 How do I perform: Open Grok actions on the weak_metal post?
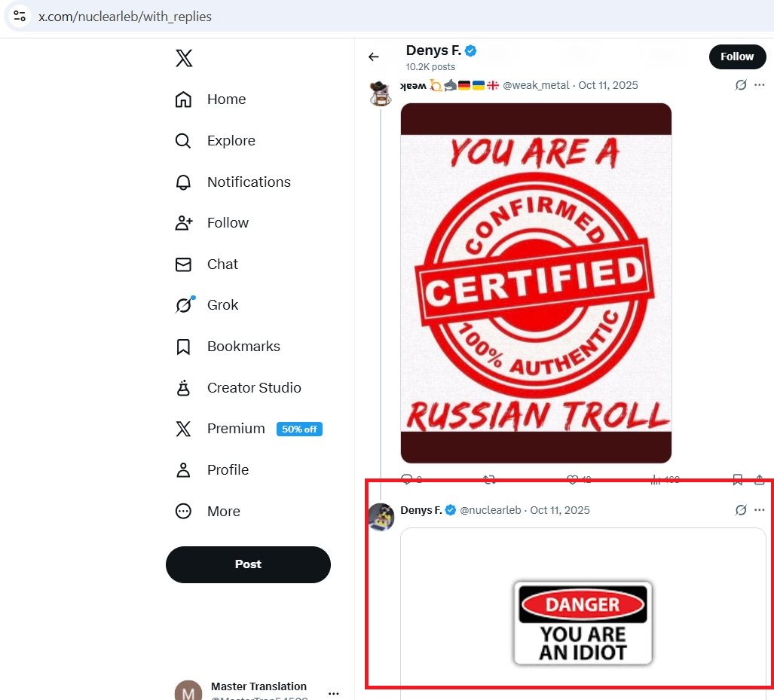[x=741, y=85]
